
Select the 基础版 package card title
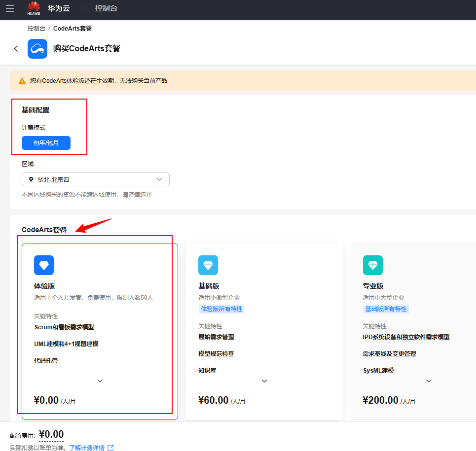click(209, 286)
